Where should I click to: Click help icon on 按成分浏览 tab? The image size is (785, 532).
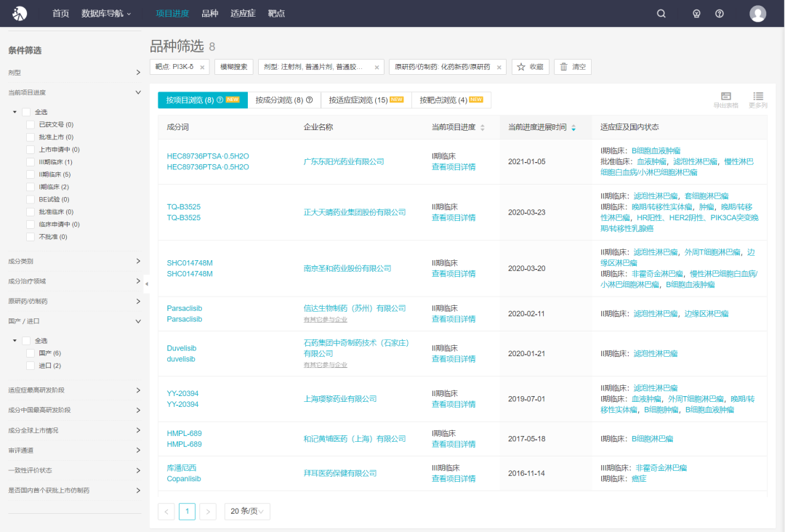tap(310, 100)
